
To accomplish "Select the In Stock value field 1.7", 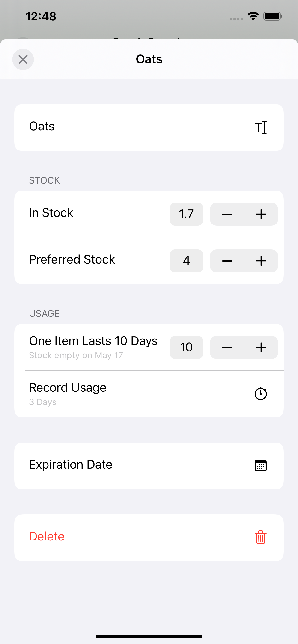I will [186, 214].
